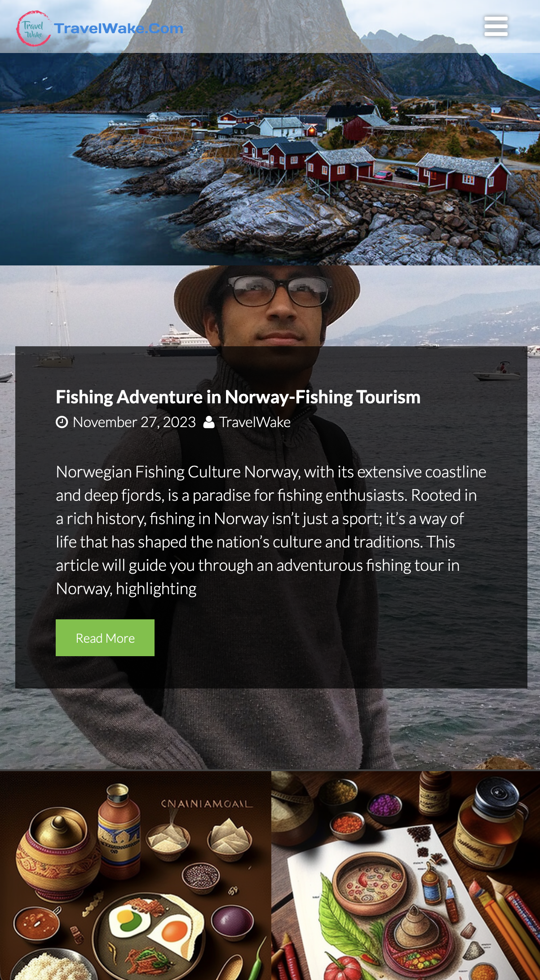Open the left food platter illustration
The image size is (540, 980).
tap(135, 875)
